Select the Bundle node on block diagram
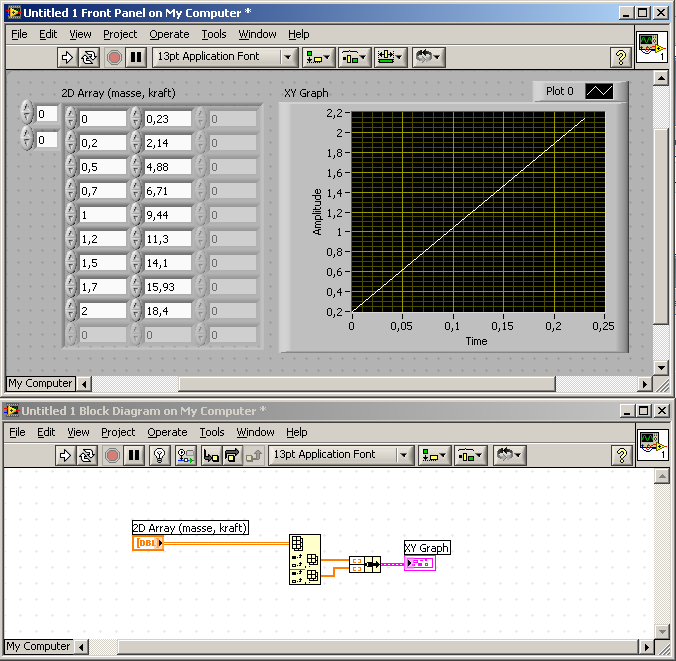 [365, 565]
